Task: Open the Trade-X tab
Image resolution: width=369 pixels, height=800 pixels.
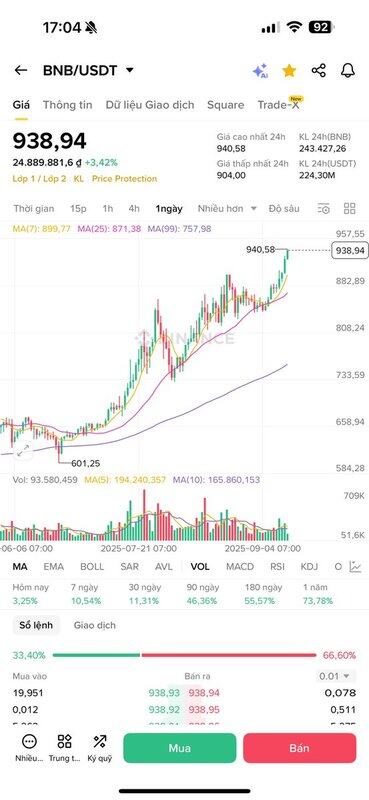Action: click(x=278, y=105)
